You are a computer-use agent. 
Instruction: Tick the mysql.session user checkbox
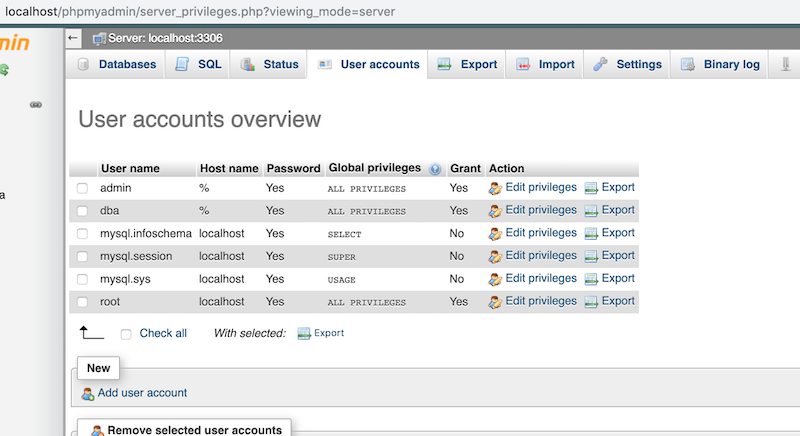point(82,256)
